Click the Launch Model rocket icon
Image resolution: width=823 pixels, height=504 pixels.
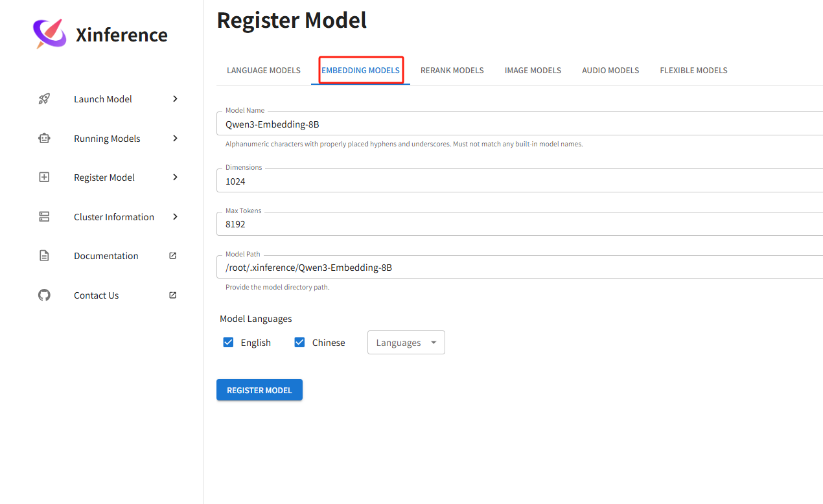click(44, 99)
